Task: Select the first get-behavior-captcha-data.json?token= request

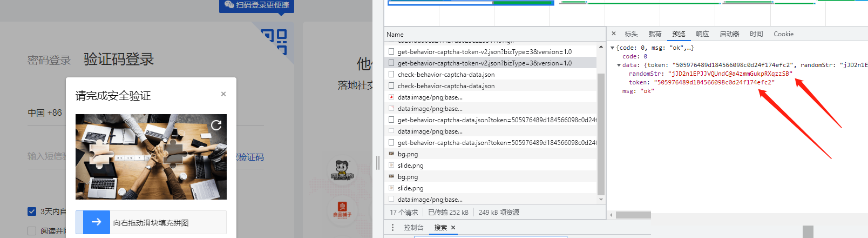Action: click(490, 120)
